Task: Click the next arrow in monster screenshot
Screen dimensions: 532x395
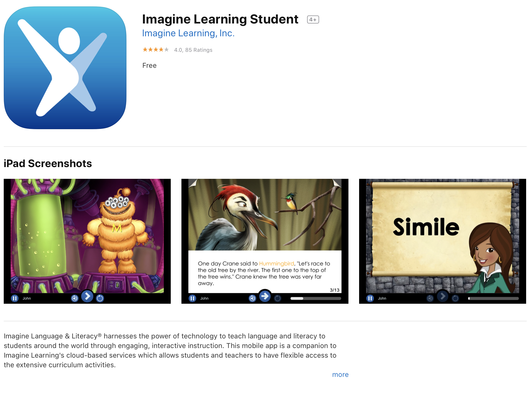Action: [87, 296]
